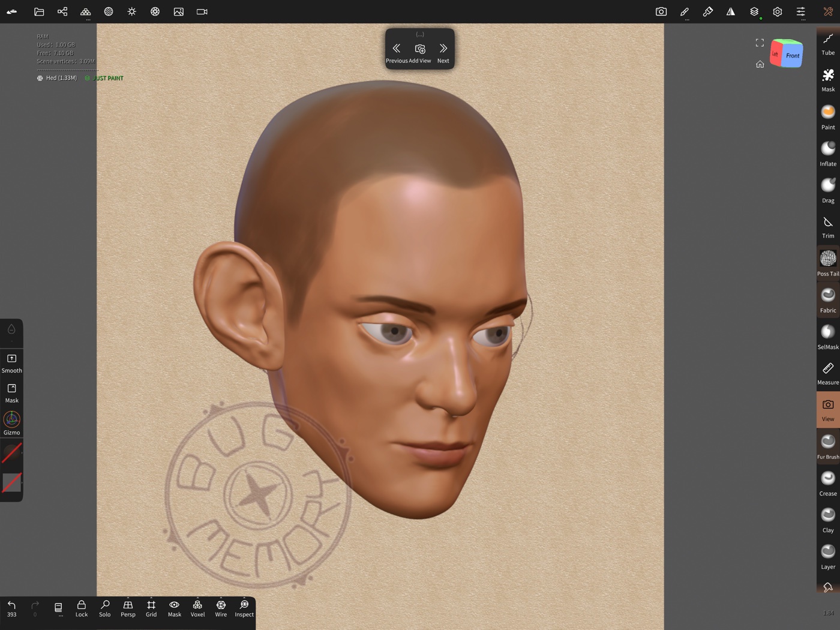840x630 pixels.
Task: Click the redo arrow
Action: (35, 608)
